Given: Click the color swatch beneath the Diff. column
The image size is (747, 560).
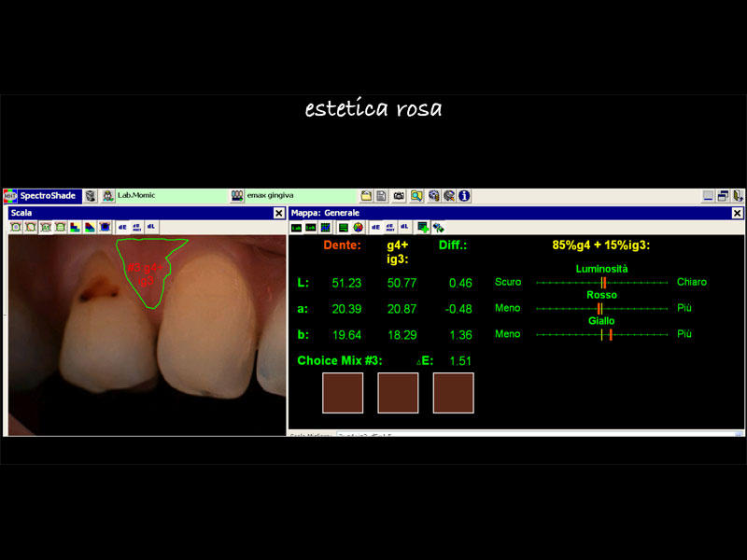Looking at the screenshot, I should [x=453, y=393].
